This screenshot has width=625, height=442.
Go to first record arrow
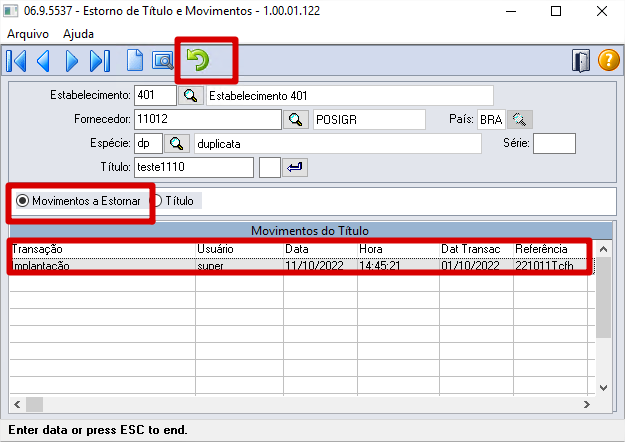[x=16, y=61]
